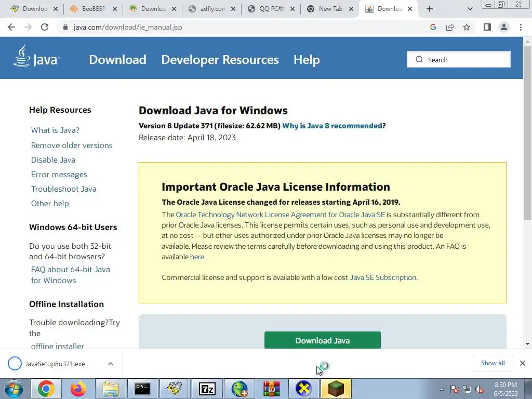Screen dimensions: 532x399
Task: Open the offline installer link
Action: click(57, 345)
